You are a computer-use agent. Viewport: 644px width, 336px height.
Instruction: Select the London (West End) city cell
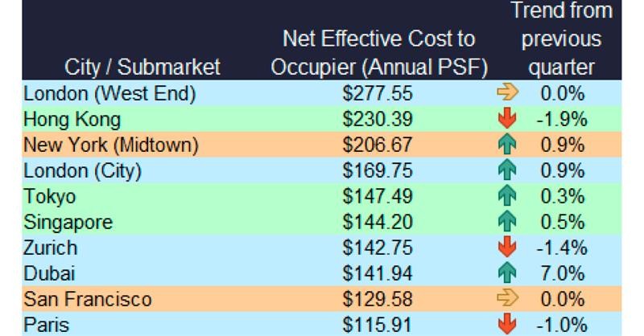pos(109,95)
